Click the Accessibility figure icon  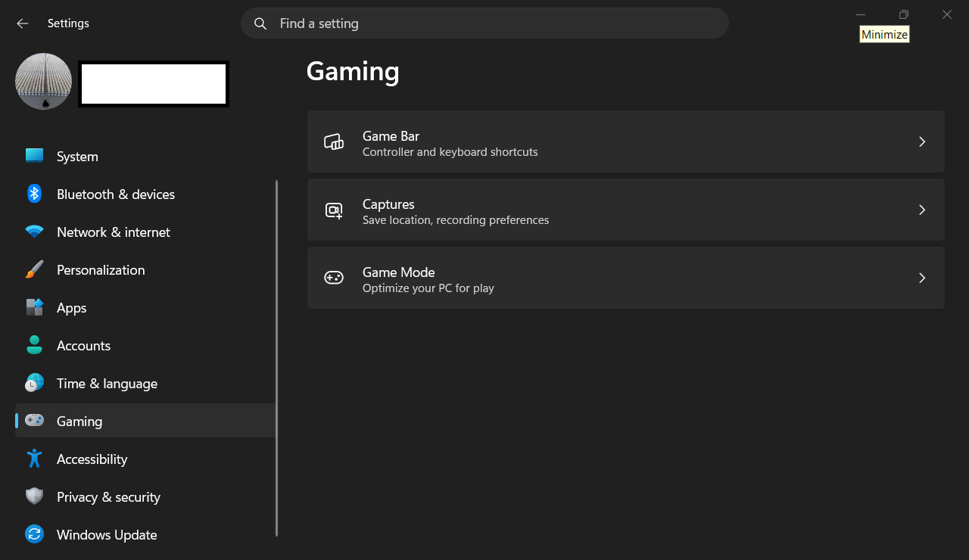tap(34, 459)
